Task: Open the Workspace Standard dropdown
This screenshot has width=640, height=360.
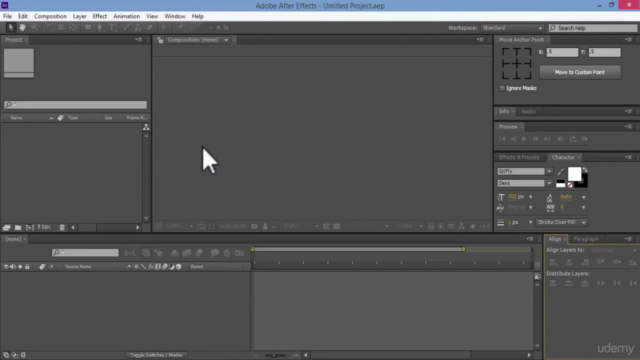Action: coord(512,28)
